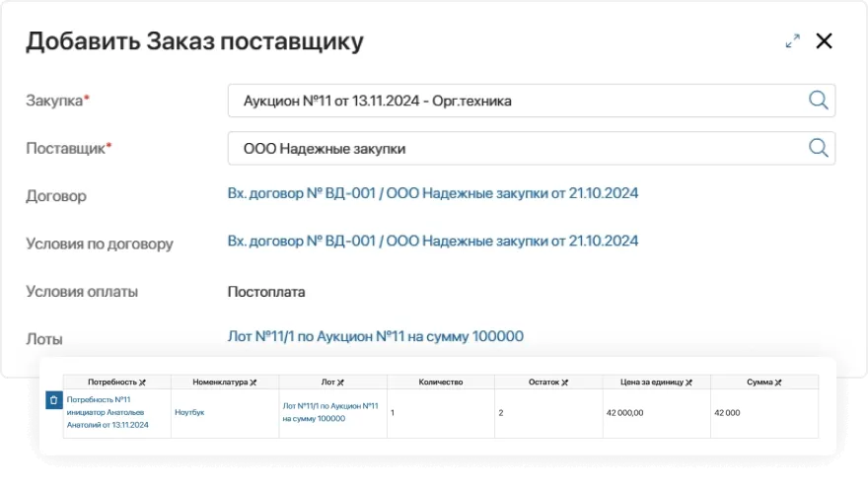
Task: Expand the dialog with the fullscreen arrows icon
Action: click(x=792, y=41)
